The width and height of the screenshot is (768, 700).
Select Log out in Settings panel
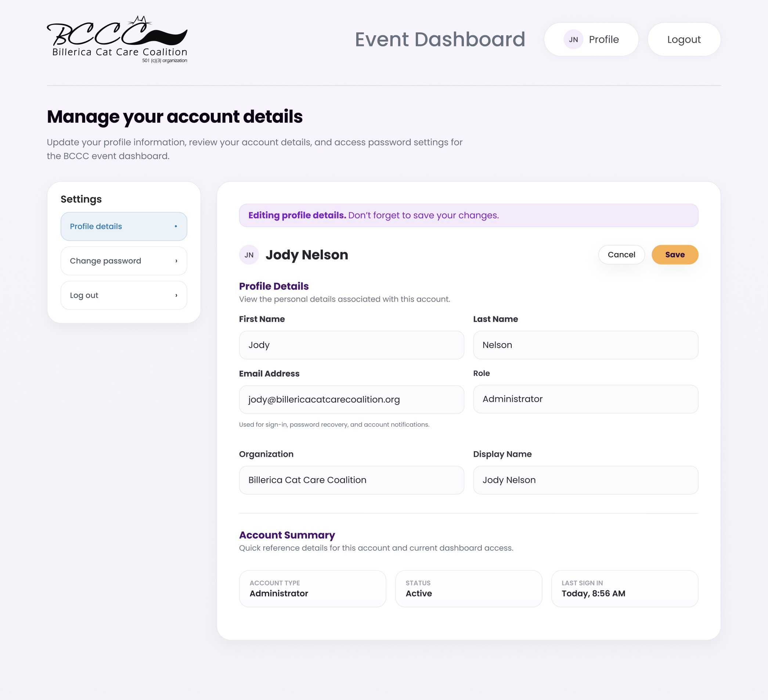123,295
